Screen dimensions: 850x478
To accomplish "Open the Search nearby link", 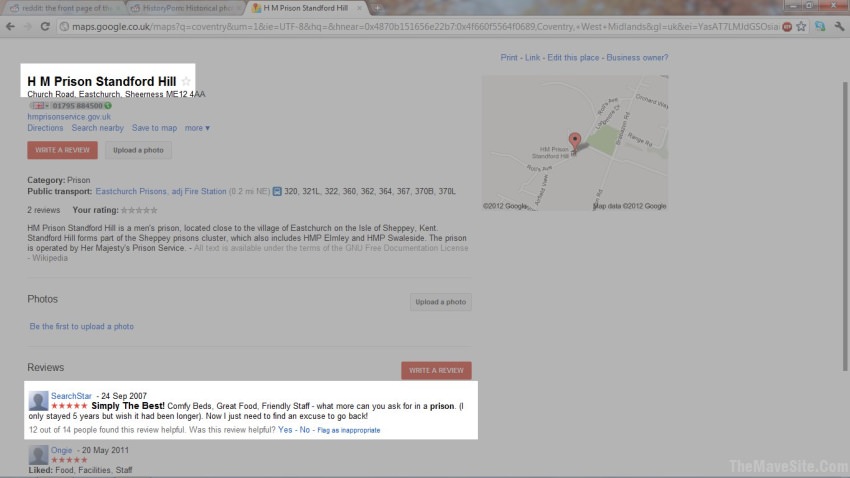I will click(98, 128).
